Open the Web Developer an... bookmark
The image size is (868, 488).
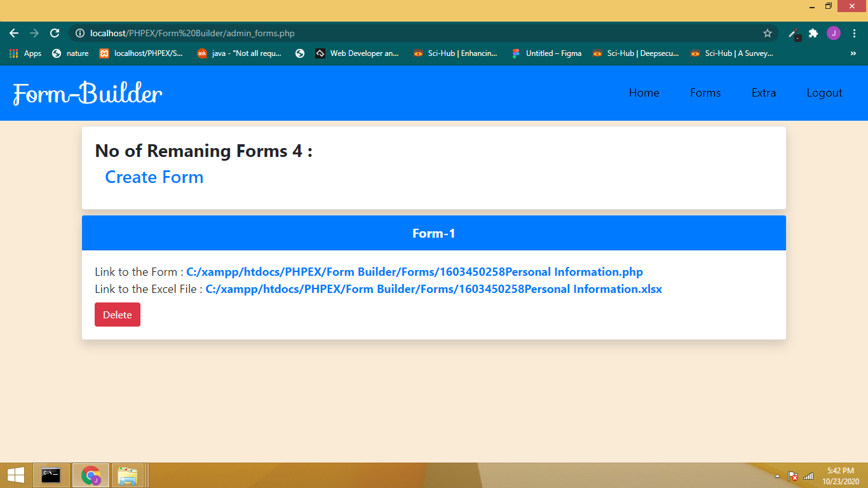click(x=357, y=53)
